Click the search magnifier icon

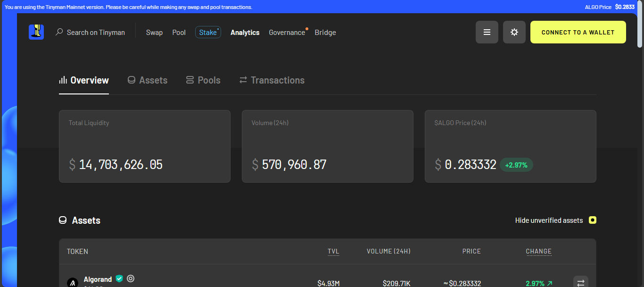pyautogui.click(x=59, y=32)
